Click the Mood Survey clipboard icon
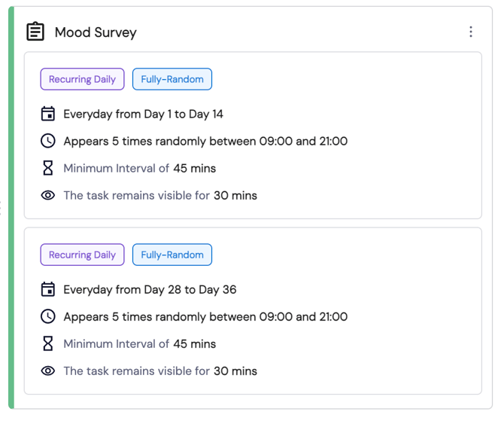The height and width of the screenshot is (421, 504). (x=35, y=31)
